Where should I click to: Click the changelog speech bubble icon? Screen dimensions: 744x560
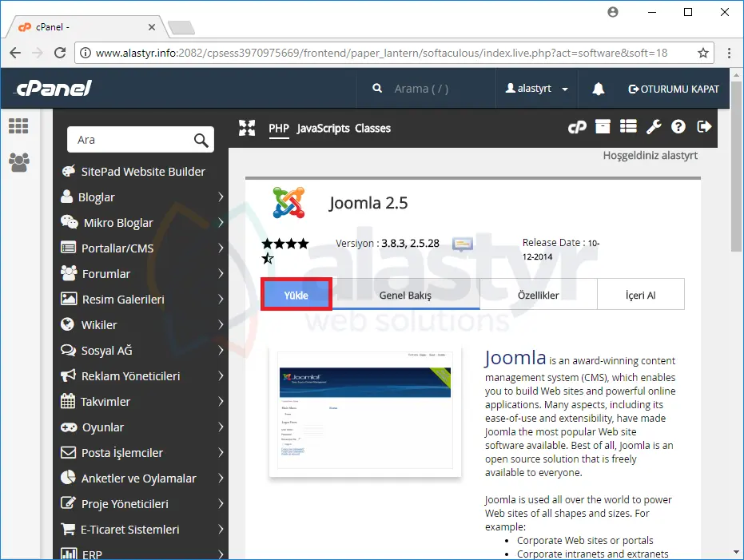pos(462,244)
